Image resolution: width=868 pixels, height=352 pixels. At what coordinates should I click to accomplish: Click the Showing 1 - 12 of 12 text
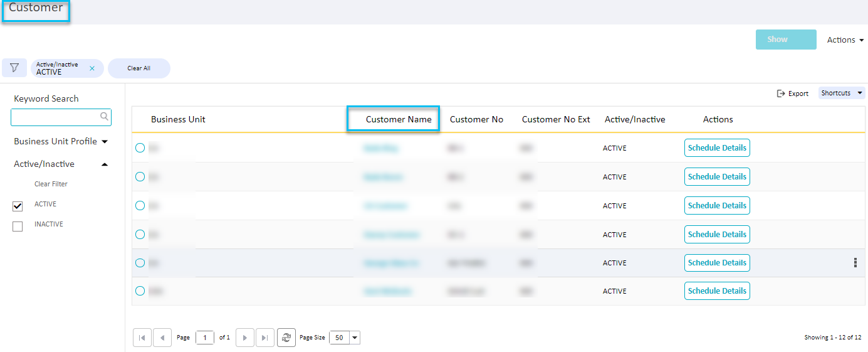coord(833,338)
